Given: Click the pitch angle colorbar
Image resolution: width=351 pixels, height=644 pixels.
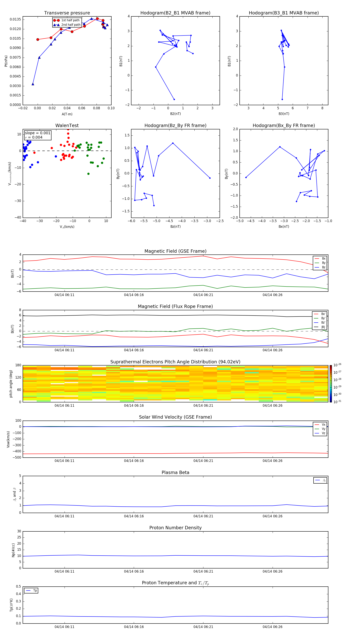Looking at the screenshot, I should point(331,383).
